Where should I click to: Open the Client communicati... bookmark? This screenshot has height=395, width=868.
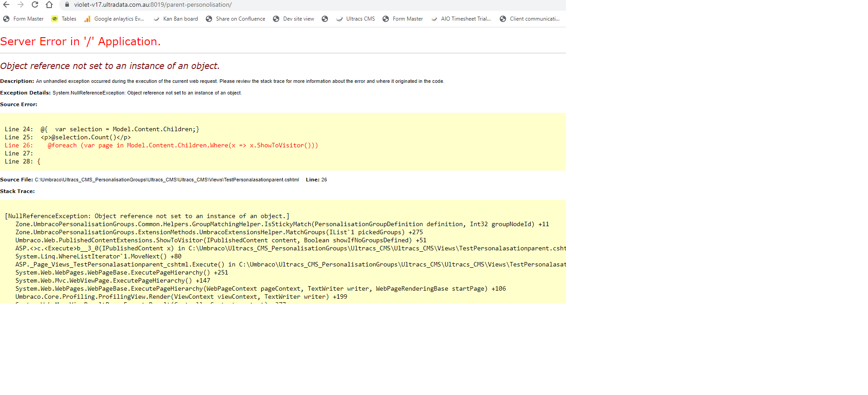(x=530, y=19)
